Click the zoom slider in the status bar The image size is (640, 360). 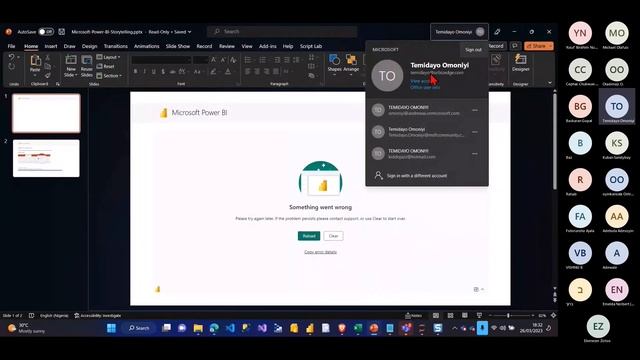point(512,316)
